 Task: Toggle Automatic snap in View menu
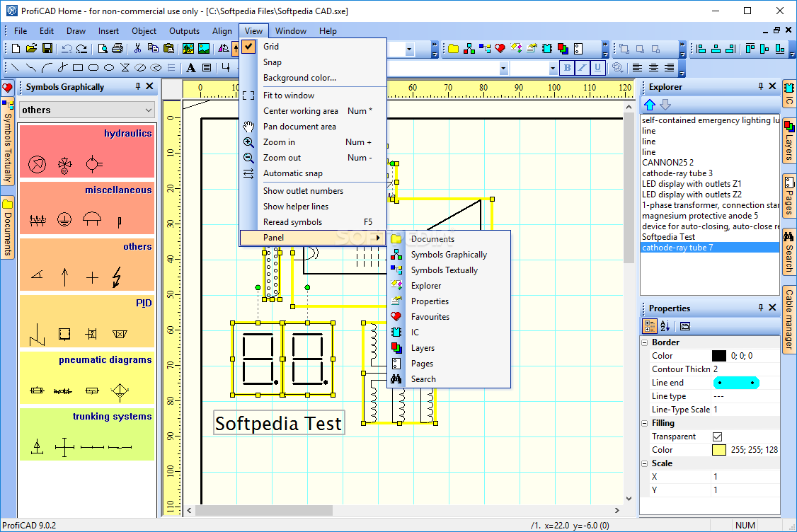[x=312, y=173]
